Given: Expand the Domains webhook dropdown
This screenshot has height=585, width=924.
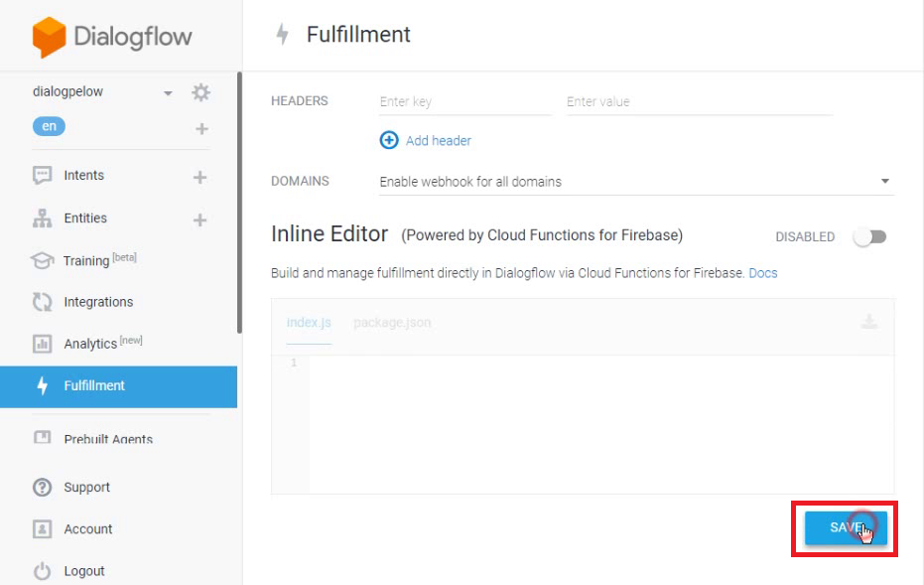Looking at the screenshot, I should tap(884, 182).
